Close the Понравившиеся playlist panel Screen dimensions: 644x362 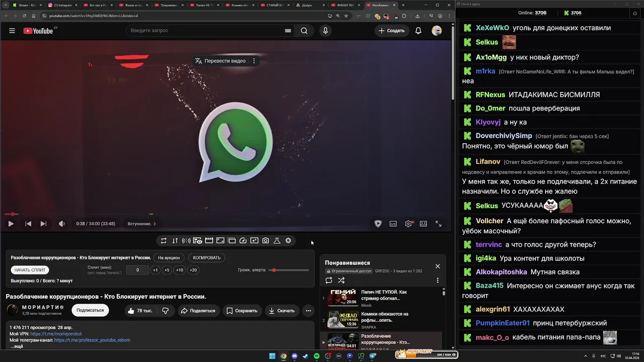(437, 266)
